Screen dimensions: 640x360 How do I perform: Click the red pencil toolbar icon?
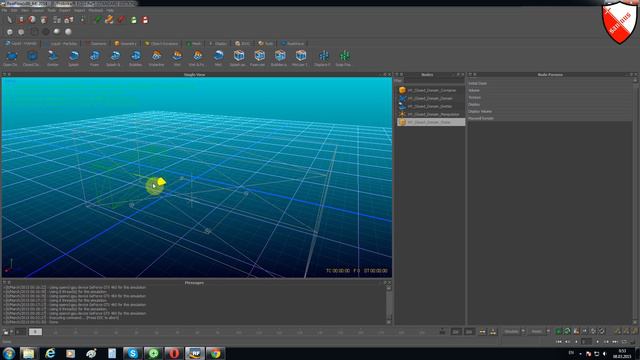(x=121, y=20)
